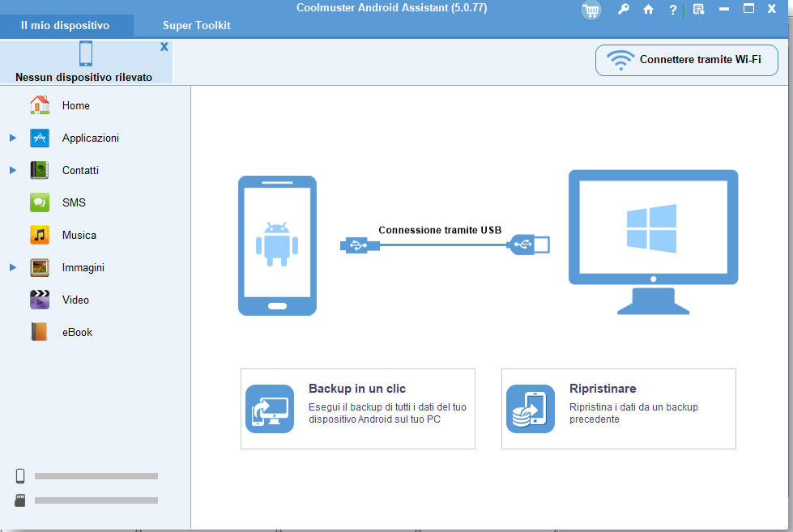Start Backup in un clic
This screenshot has height=532, width=793.
click(x=357, y=409)
